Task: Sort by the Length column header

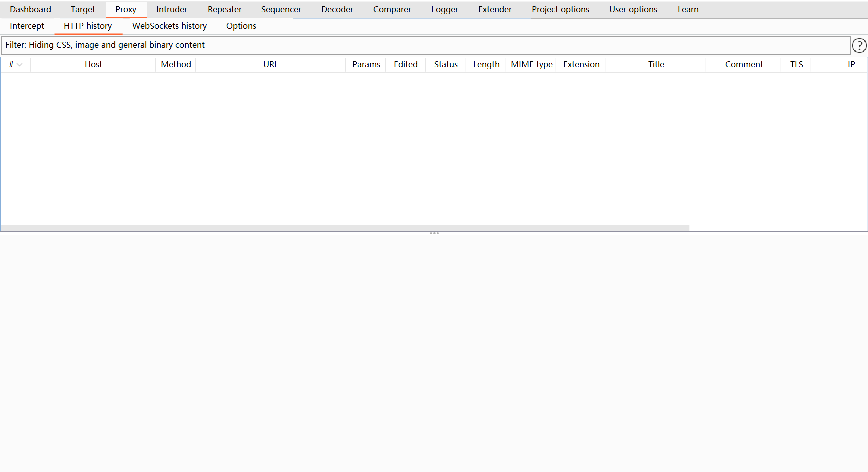Action: (x=486, y=64)
